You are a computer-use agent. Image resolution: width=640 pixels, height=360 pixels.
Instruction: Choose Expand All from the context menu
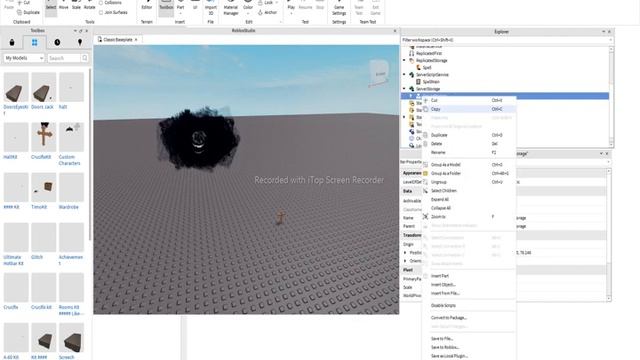coord(469,200)
